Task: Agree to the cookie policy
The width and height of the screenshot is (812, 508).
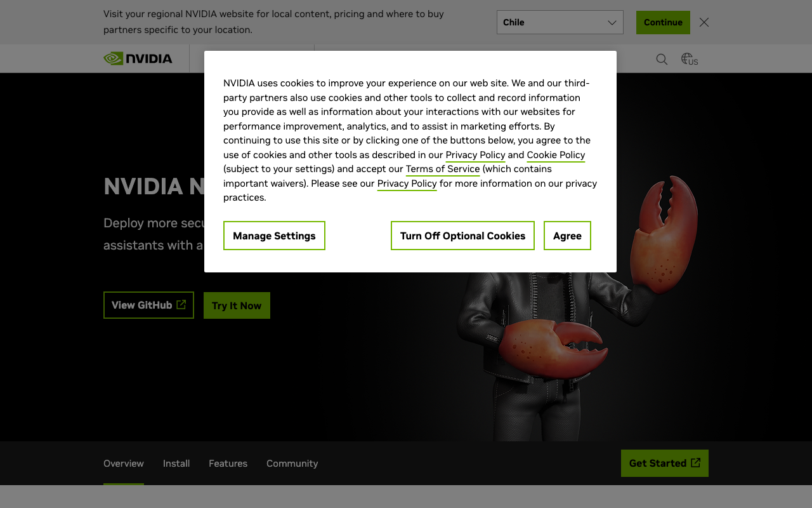Action: [567, 236]
